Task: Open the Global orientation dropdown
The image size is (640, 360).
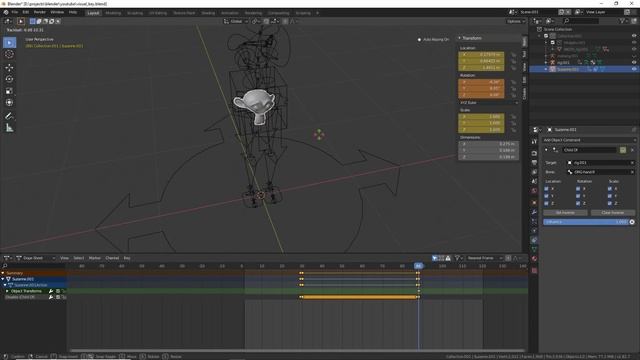Action: pyautogui.click(x=236, y=21)
